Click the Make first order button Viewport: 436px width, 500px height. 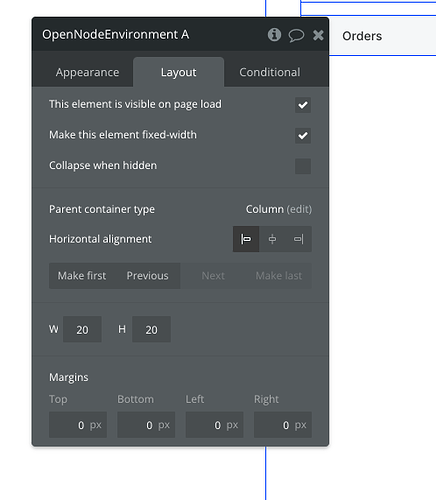coord(82,276)
